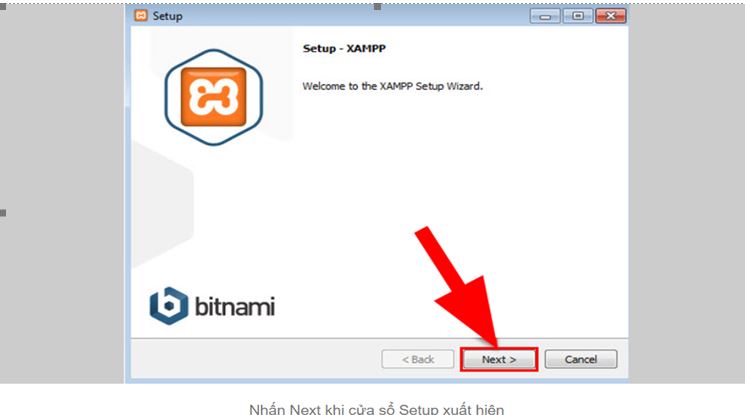Close the Setup window with the red X
This screenshot has width=745, height=415.
pyautogui.click(x=611, y=16)
